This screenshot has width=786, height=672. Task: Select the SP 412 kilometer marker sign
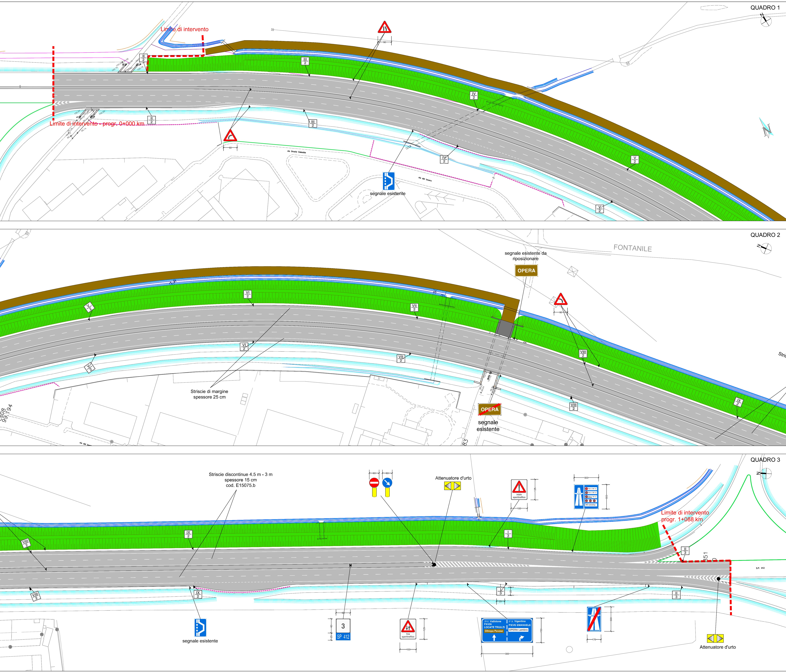tap(343, 630)
